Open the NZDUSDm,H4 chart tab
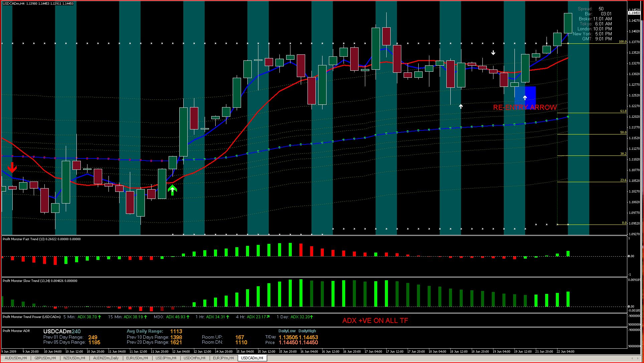The width and height of the screenshot is (644, 363). tap(74, 358)
